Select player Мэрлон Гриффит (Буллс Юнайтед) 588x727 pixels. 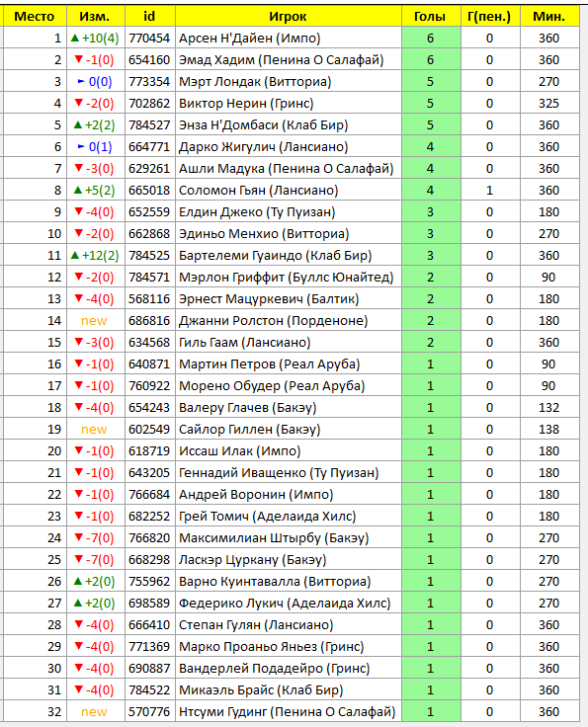pos(287,278)
